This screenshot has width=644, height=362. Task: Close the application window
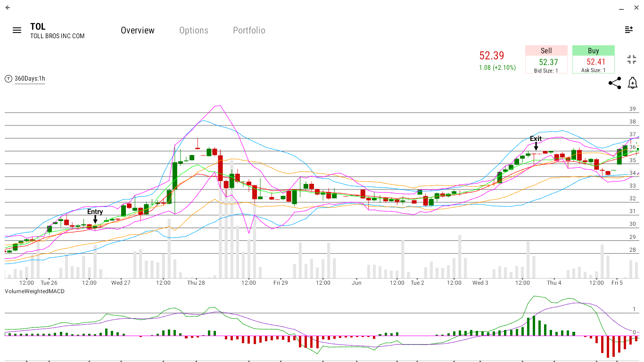[636, 8]
